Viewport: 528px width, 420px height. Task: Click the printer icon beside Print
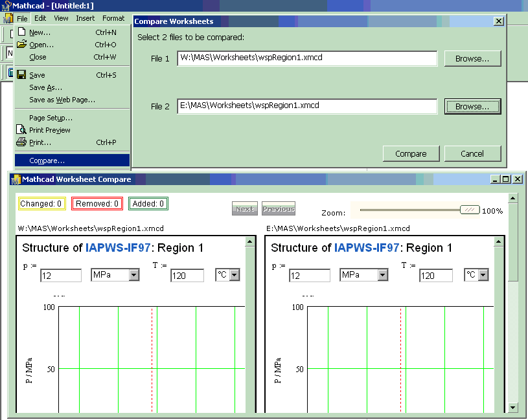pyautogui.click(x=21, y=142)
